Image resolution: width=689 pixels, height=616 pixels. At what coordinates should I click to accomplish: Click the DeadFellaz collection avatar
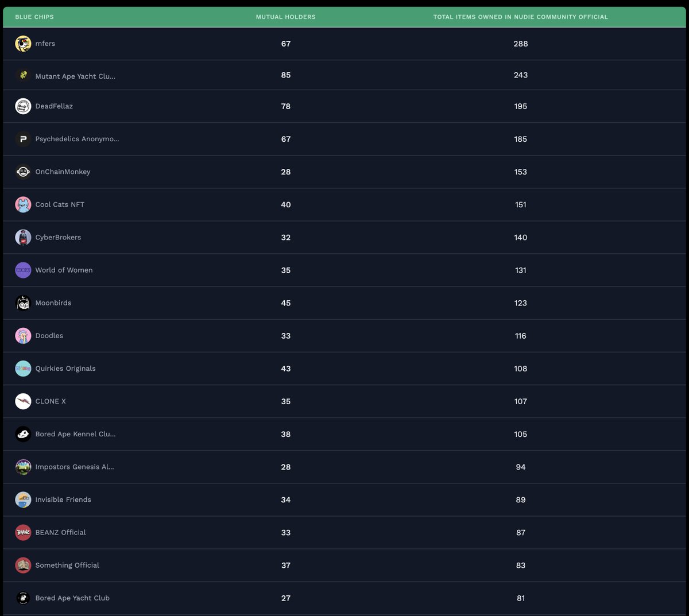(23, 106)
